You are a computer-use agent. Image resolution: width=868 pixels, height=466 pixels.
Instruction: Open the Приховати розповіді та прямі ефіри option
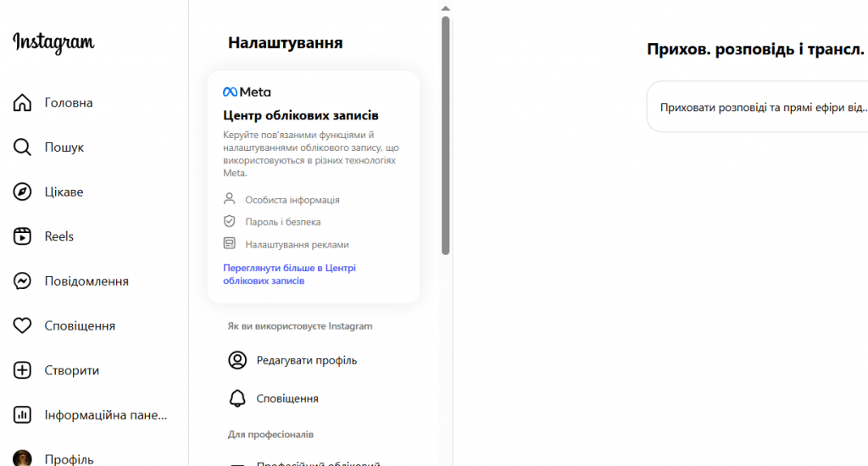point(762,108)
